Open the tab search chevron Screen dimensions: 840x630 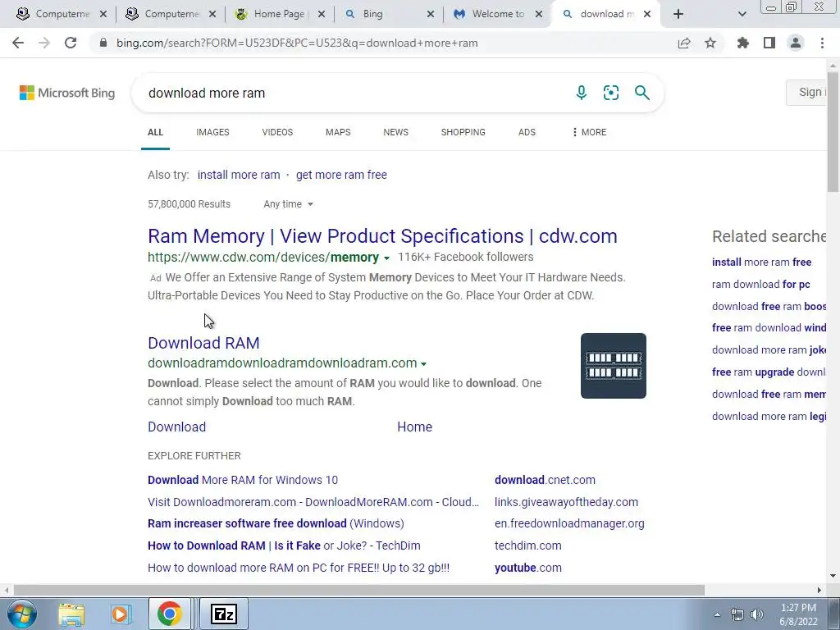(742, 14)
